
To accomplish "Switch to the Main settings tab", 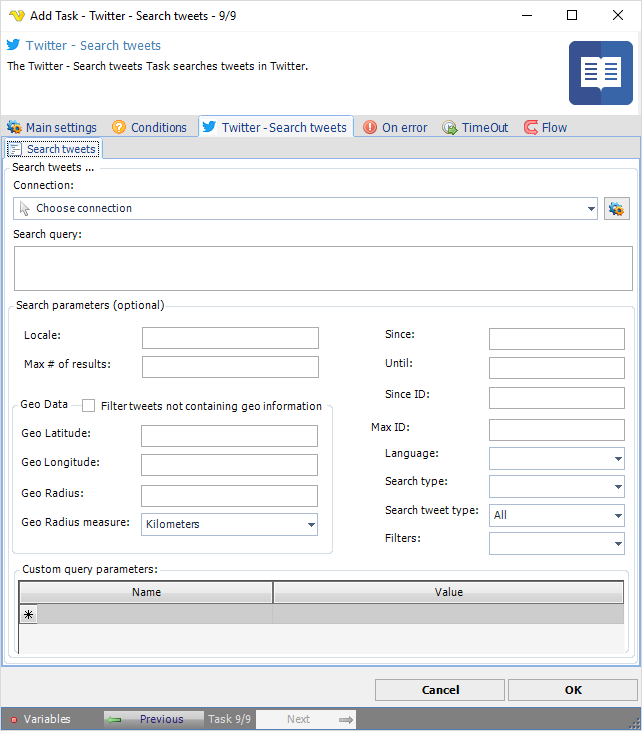I will [x=52, y=128].
